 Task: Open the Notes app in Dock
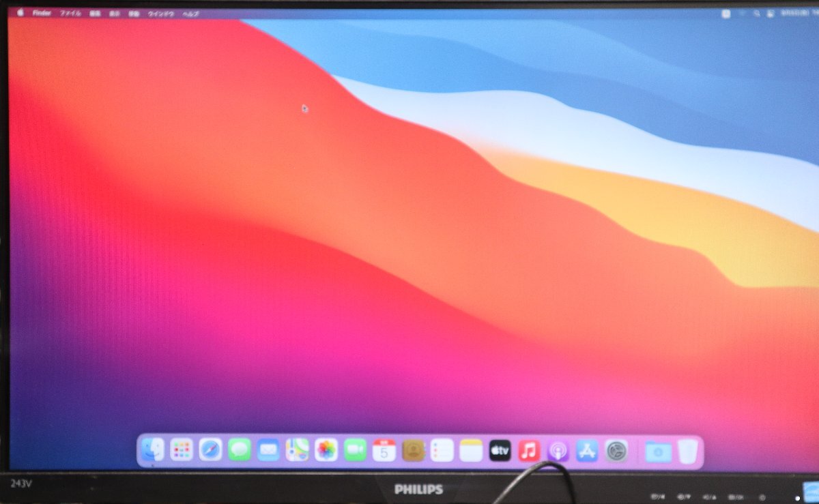(471, 449)
